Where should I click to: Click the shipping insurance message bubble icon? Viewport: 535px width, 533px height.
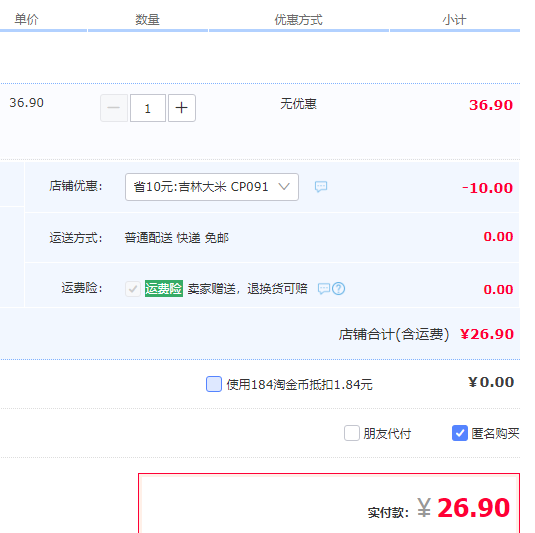pos(324,289)
